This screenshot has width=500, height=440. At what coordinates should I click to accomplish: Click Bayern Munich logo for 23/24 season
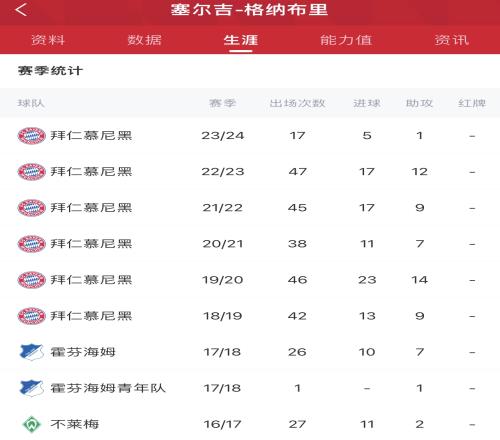point(31,136)
